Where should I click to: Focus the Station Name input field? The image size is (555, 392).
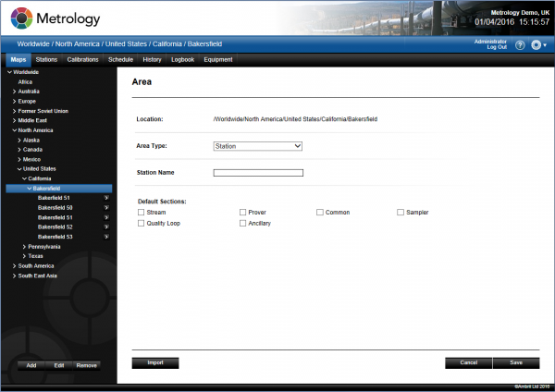[x=258, y=173]
